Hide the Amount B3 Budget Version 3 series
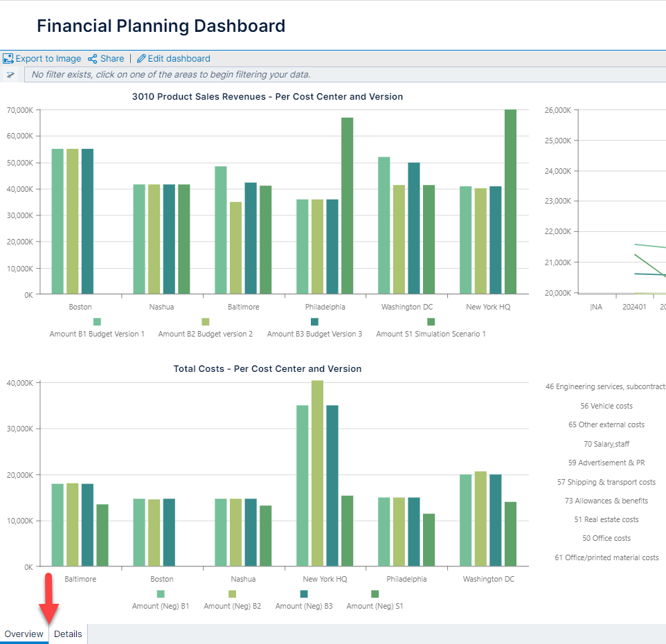This screenshot has width=666, height=644. click(x=314, y=321)
